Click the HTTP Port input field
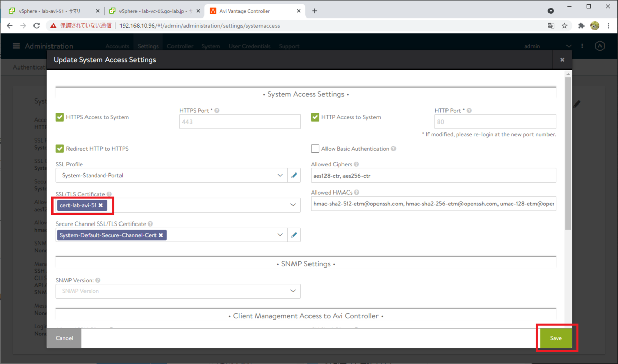The height and width of the screenshot is (364, 618). tap(495, 122)
